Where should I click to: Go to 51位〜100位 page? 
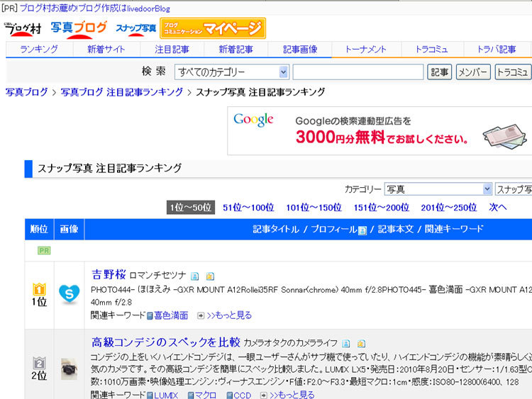[x=248, y=208]
